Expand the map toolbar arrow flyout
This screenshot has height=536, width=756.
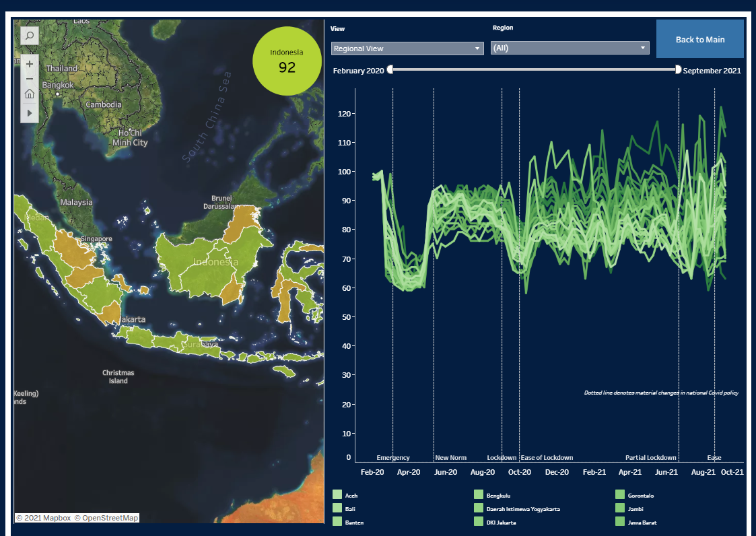(x=29, y=112)
